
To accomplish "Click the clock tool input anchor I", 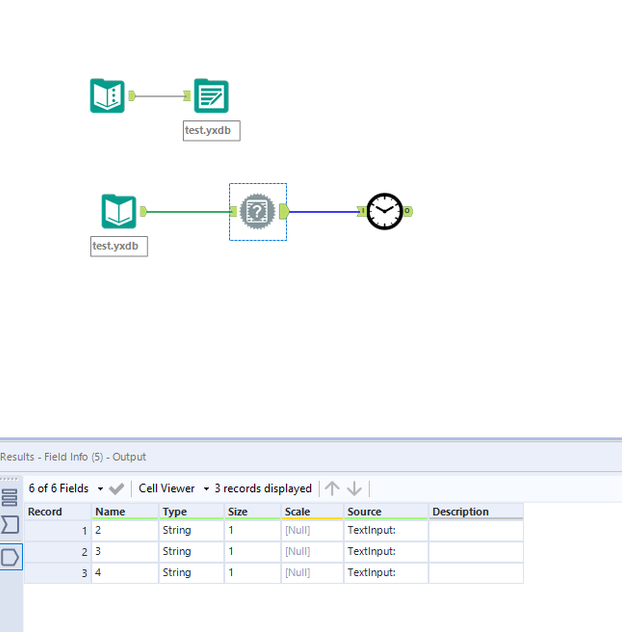I will [x=362, y=211].
